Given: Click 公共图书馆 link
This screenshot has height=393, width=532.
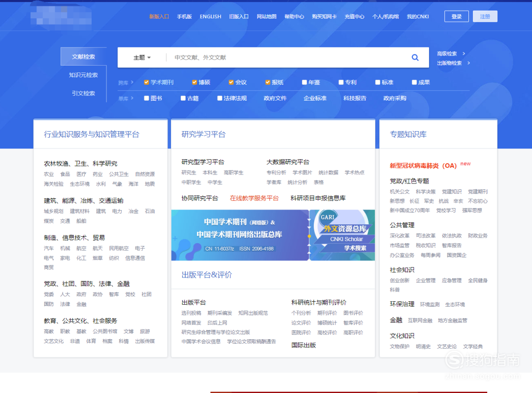Looking at the screenshot, I should pos(105,331).
